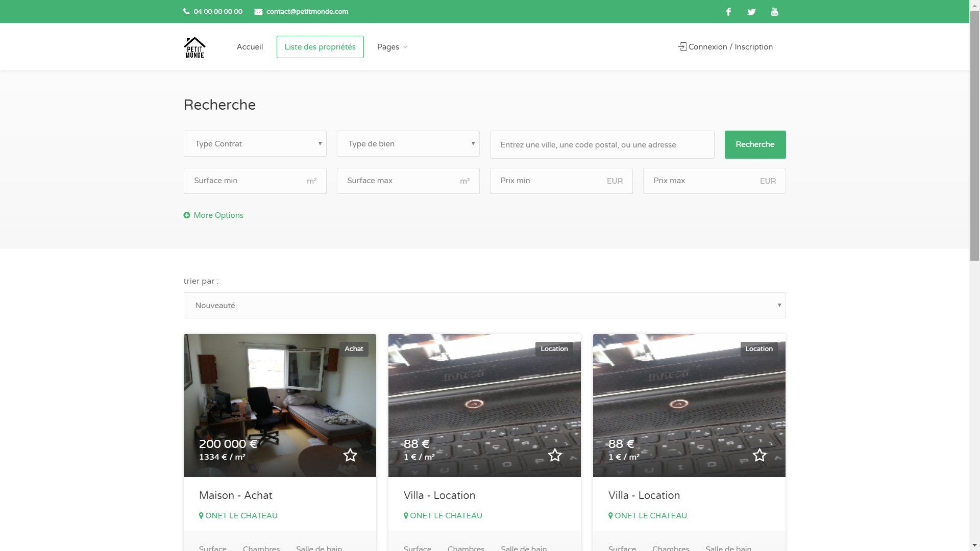Focus the Surface min field
The image size is (980, 551).
(255, 181)
